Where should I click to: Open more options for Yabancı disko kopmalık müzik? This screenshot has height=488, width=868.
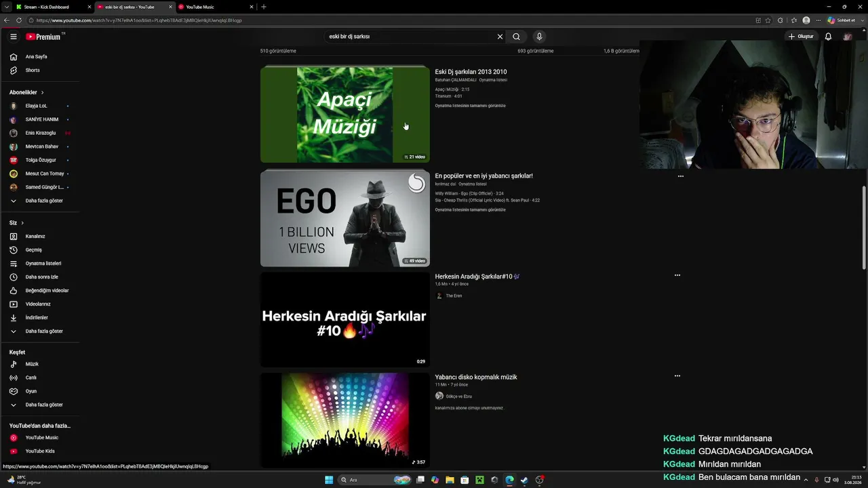coord(677,375)
